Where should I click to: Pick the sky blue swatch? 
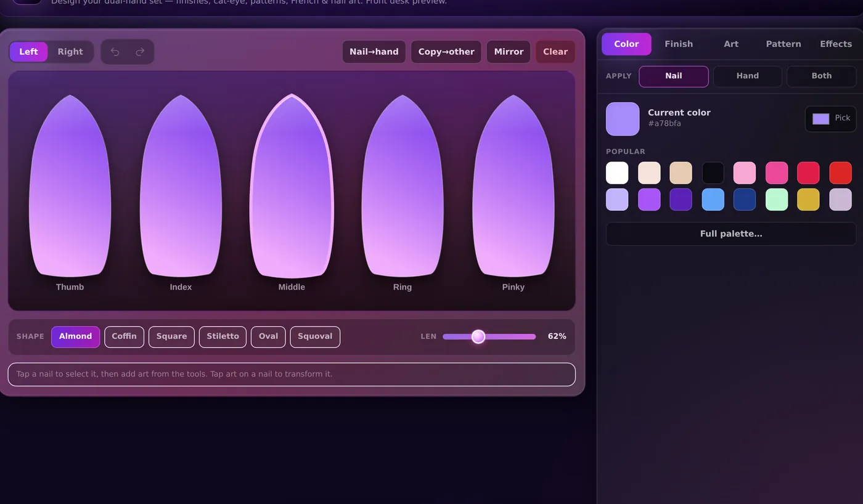pyautogui.click(x=713, y=200)
